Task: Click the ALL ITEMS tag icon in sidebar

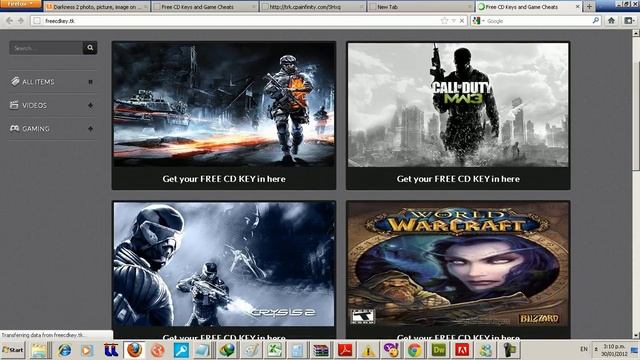Action: click(15, 82)
